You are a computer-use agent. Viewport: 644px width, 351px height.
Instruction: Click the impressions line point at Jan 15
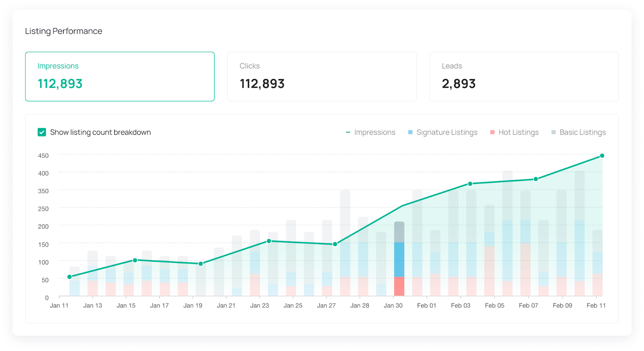tap(135, 261)
